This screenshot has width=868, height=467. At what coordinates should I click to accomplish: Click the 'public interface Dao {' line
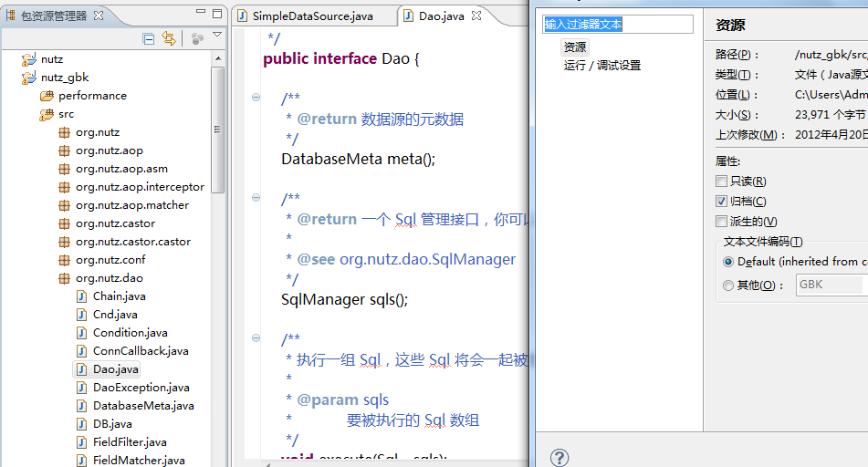pyautogui.click(x=341, y=58)
